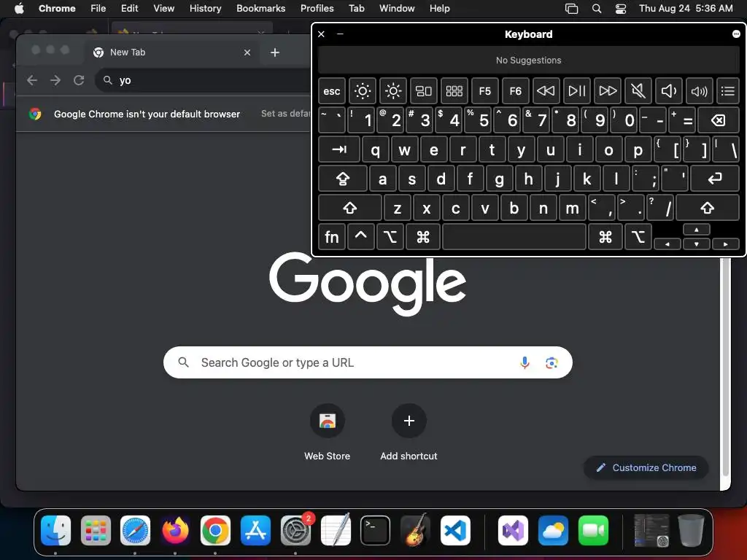747x560 pixels.
Task: Open Launchpad with the grid key
Action: [x=454, y=91]
